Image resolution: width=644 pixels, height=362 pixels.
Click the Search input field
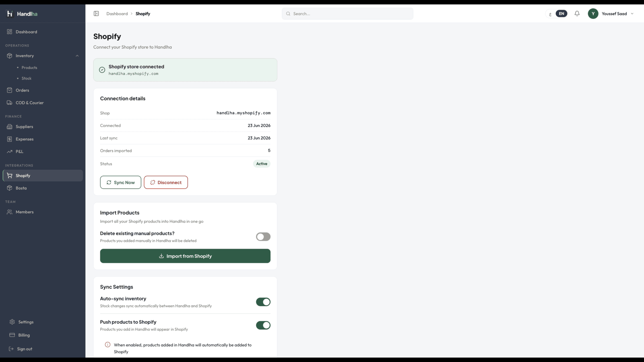347,14
